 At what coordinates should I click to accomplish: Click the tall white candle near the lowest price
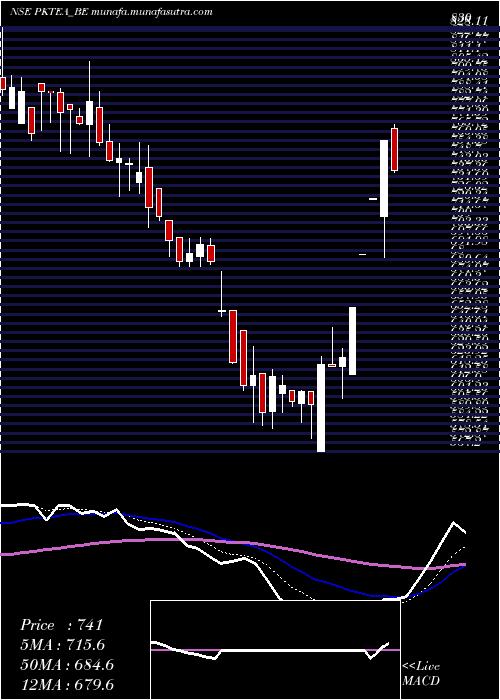(321, 408)
